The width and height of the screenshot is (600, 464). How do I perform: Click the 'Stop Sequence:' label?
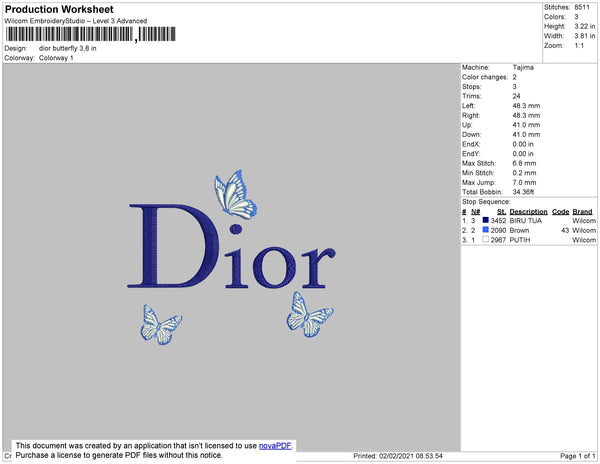tap(486, 202)
